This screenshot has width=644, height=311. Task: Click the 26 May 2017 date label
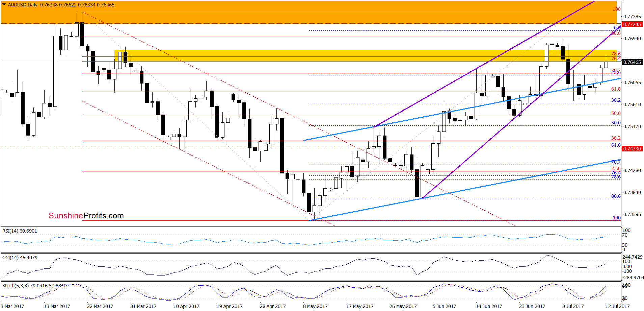[x=403, y=306]
